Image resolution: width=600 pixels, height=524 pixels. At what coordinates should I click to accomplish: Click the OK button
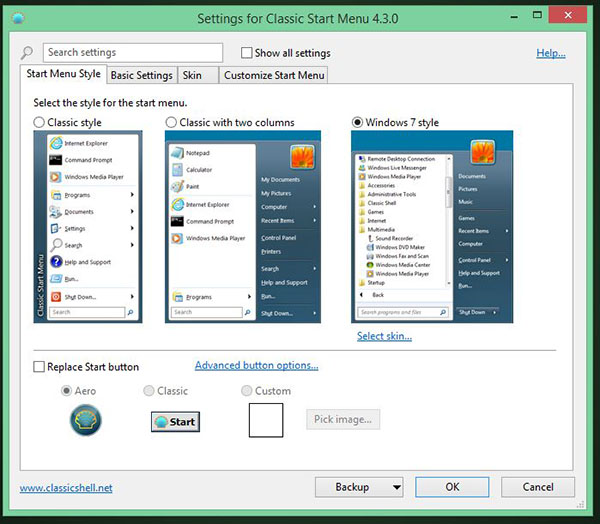452,487
